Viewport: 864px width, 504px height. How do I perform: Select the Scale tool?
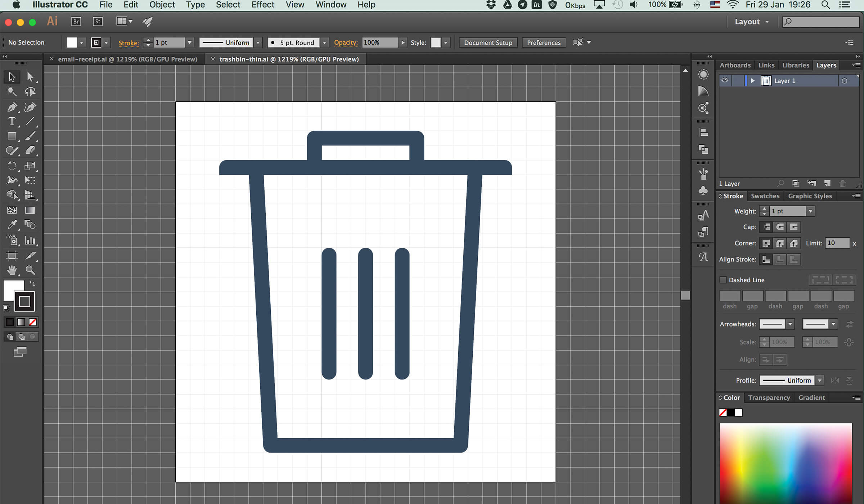[x=30, y=166]
